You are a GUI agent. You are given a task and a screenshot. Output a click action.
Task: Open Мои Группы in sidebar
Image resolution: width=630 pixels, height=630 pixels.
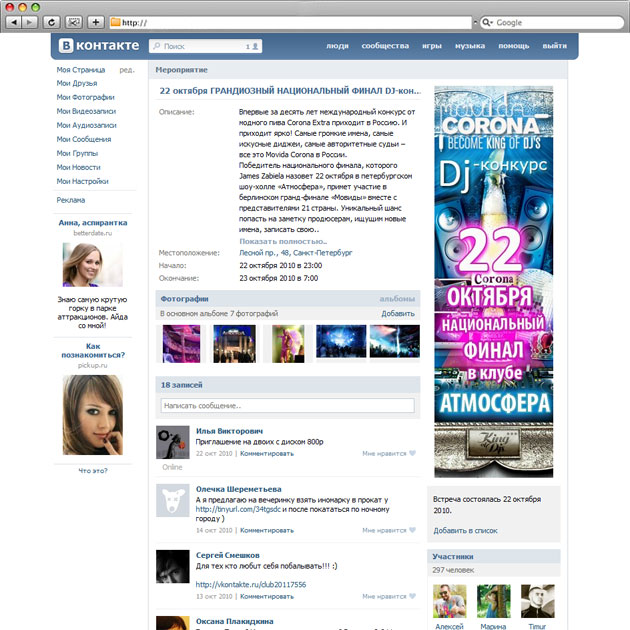pos(77,153)
